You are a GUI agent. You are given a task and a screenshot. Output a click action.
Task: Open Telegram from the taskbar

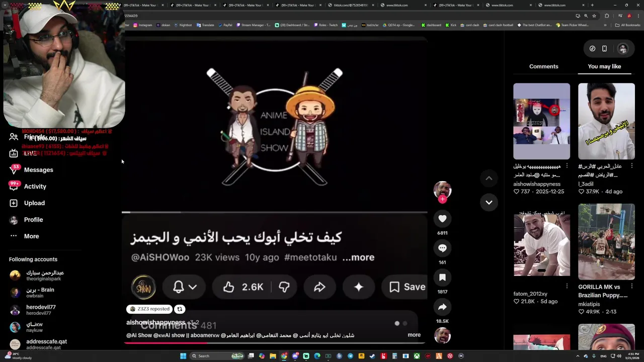click(x=350, y=356)
